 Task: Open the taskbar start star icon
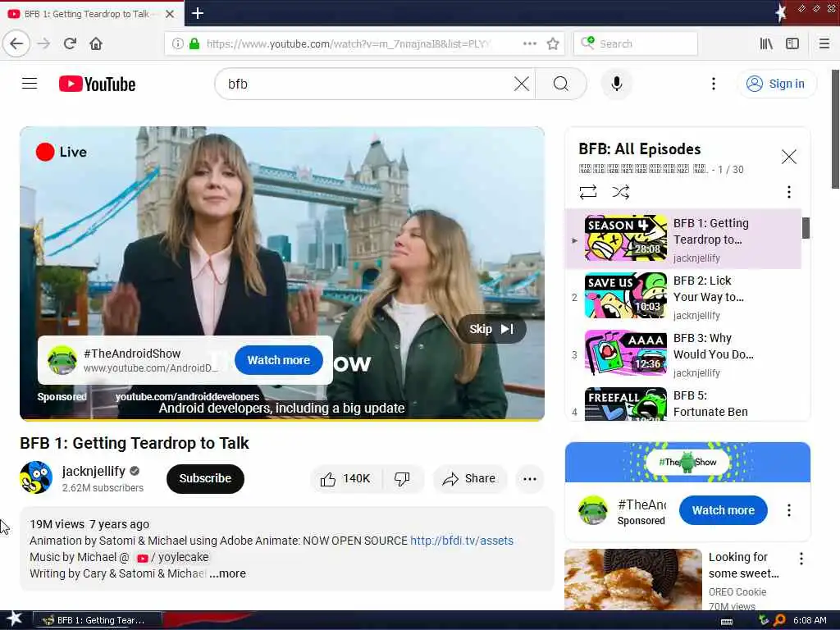[14, 619]
